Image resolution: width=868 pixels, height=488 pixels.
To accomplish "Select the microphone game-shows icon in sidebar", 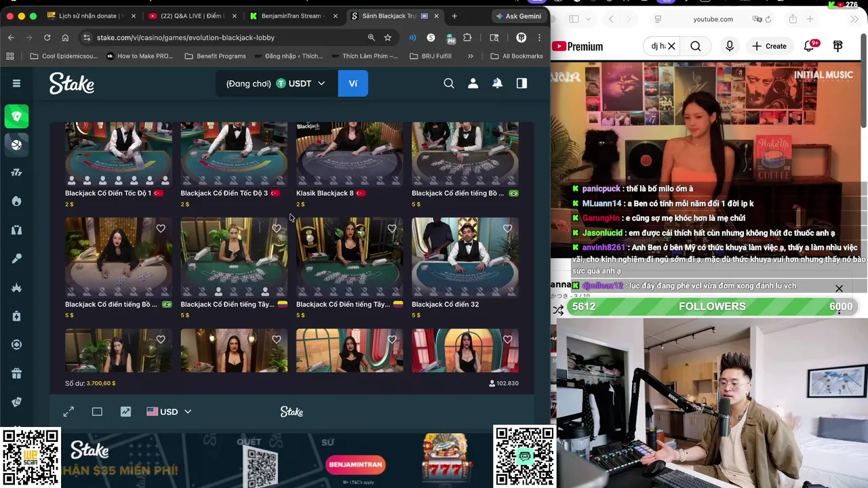I will tap(17, 258).
